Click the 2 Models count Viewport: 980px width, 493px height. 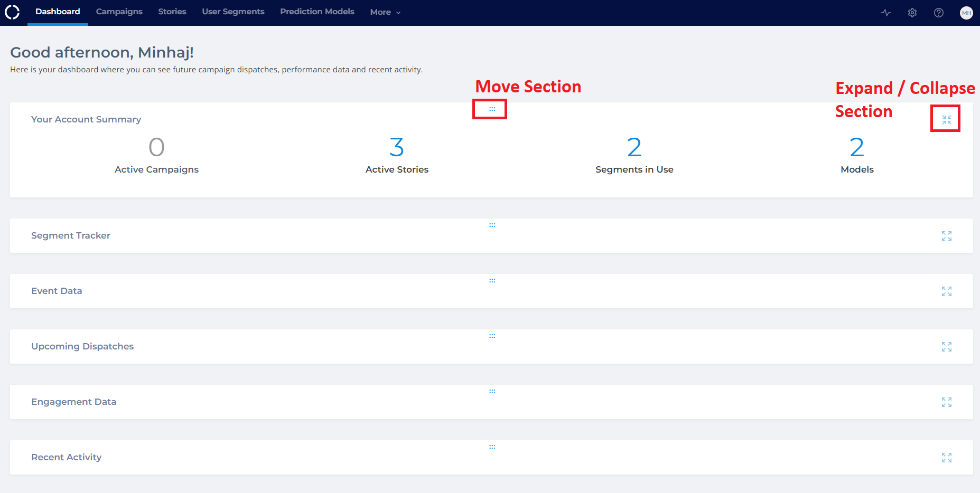tap(857, 147)
